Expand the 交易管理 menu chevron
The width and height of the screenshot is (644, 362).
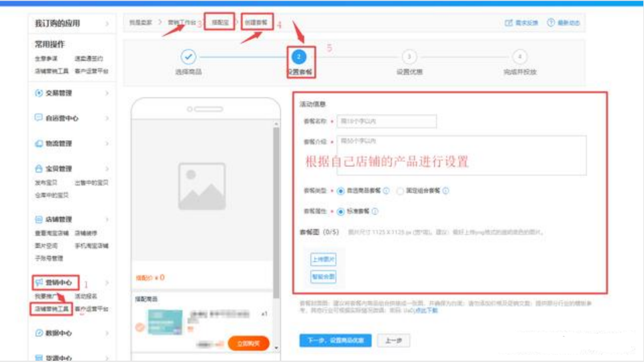107,93
